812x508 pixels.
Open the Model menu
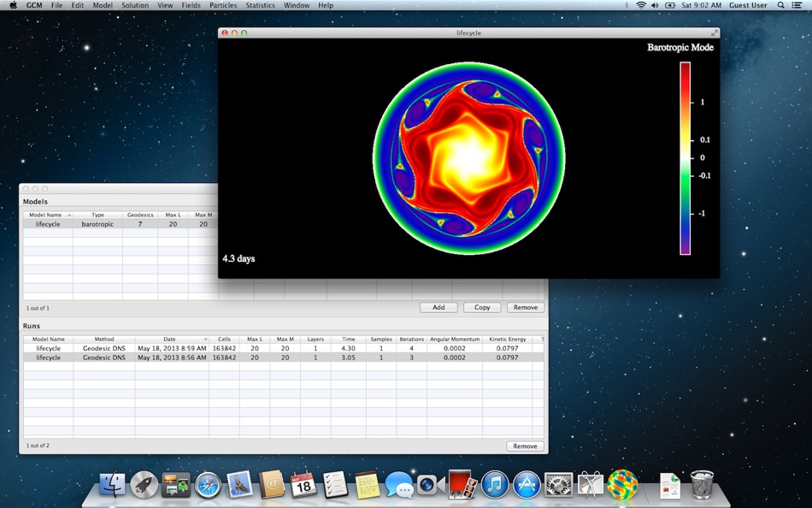point(103,5)
